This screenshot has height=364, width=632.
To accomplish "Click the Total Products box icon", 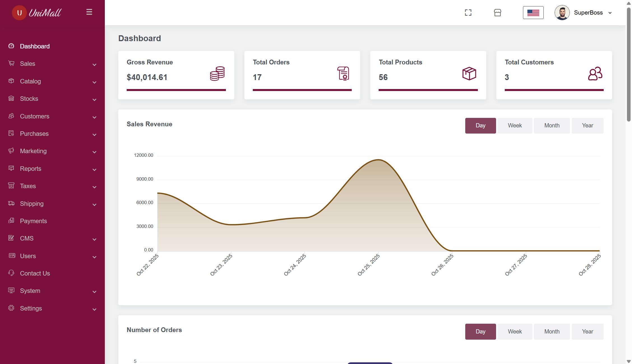I will pos(469,74).
